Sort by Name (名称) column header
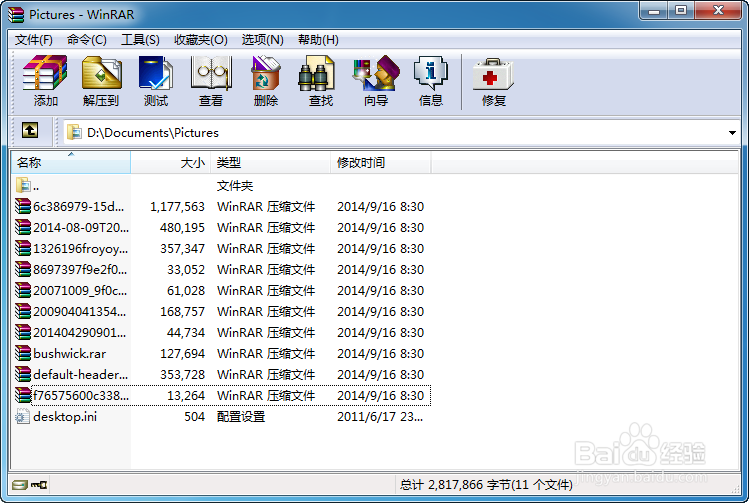 tap(71, 162)
